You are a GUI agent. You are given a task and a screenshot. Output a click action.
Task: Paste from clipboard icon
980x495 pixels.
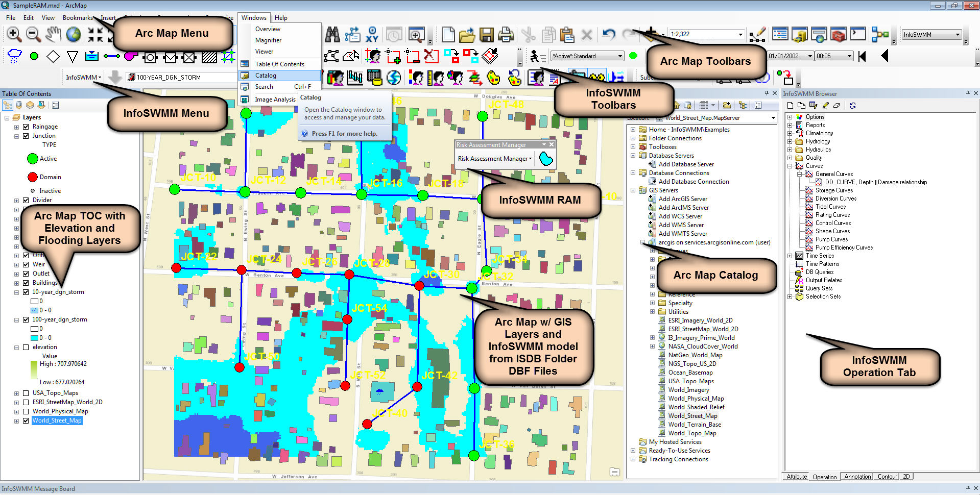point(567,34)
